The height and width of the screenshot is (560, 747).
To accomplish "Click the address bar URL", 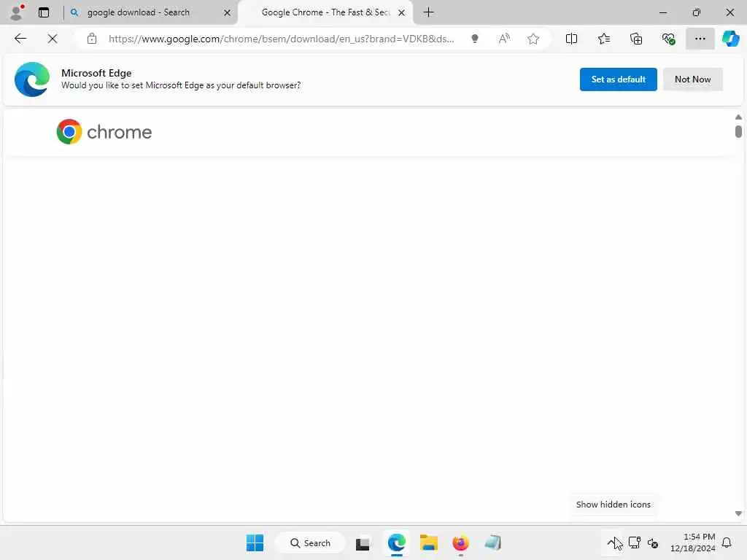I will 281,39.
